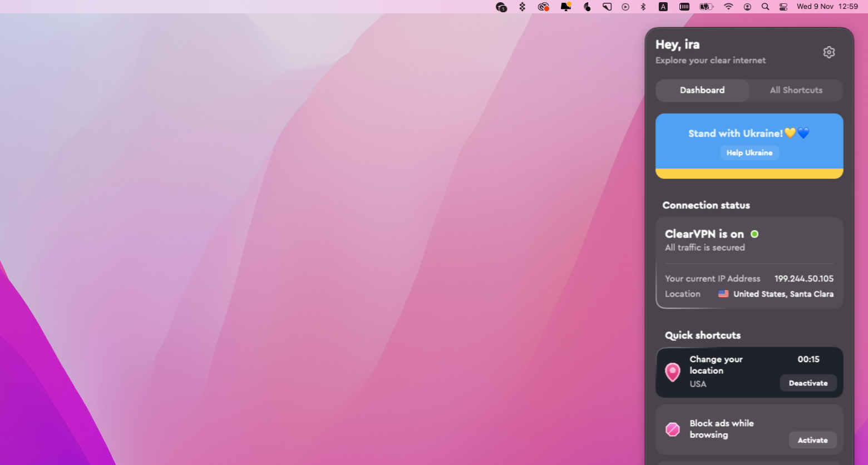Switch to the Dashboard tab
868x465 pixels.
pos(702,90)
